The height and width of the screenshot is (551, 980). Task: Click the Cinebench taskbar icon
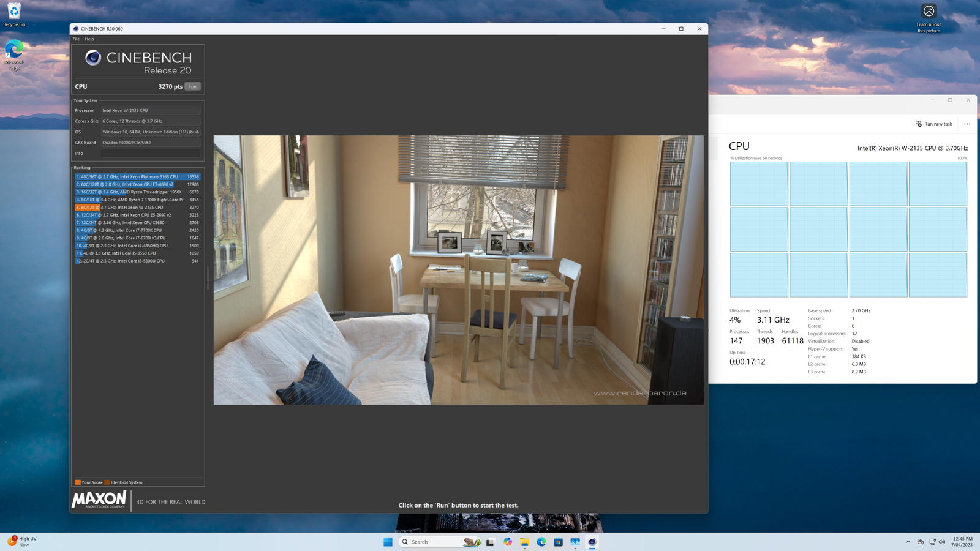pyautogui.click(x=592, y=542)
